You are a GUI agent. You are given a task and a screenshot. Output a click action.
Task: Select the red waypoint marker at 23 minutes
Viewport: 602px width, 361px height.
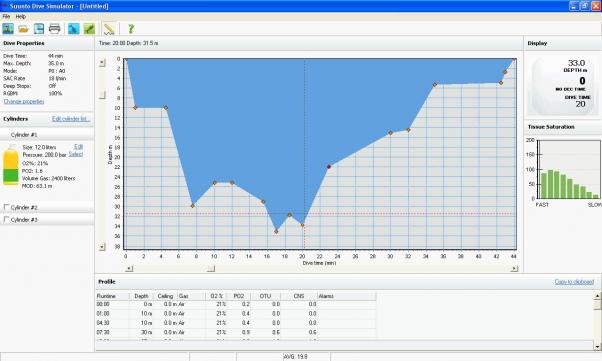(x=329, y=167)
